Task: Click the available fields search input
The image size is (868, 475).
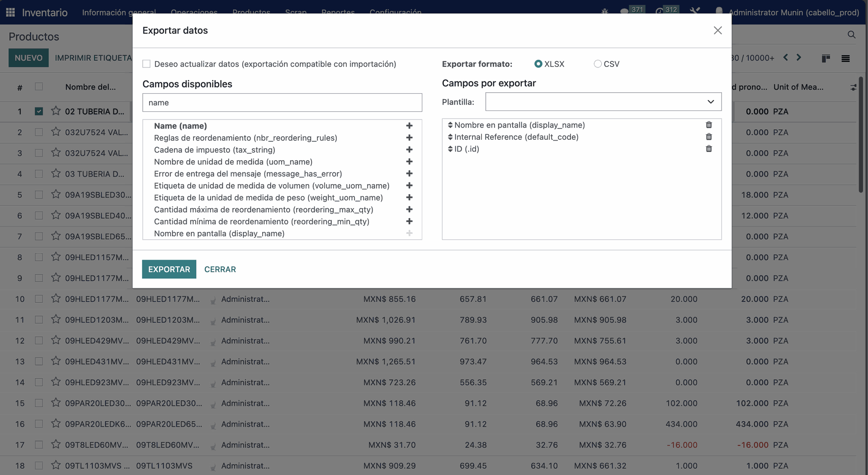Action: tap(282, 103)
